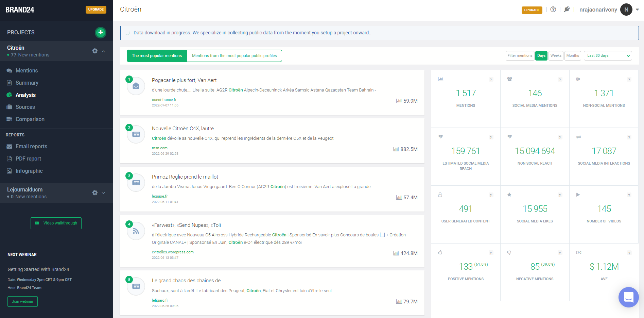Image resolution: width=644 pixels, height=318 pixels.
Task: Show help for Negative Mentions
Action: pyautogui.click(x=560, y=253)
